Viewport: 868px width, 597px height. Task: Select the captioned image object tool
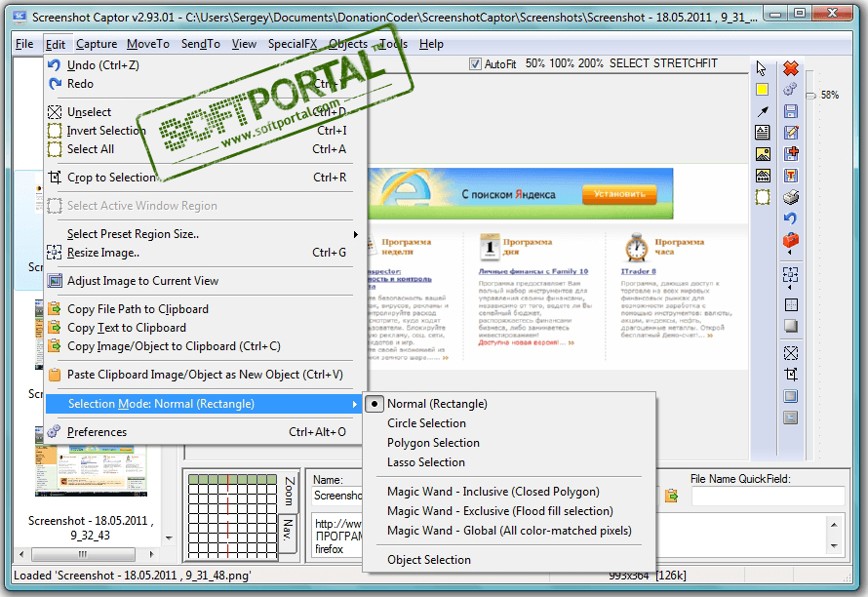point(763,177)
